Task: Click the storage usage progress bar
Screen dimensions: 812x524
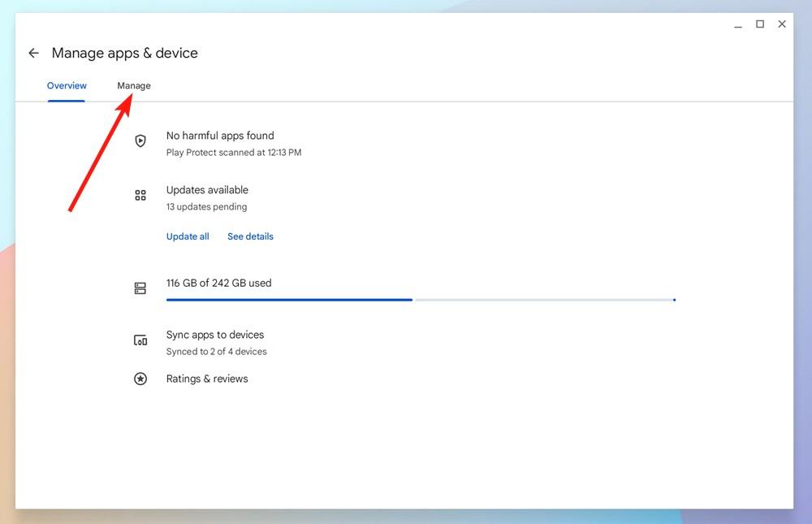Action: (x=421, y=300)
